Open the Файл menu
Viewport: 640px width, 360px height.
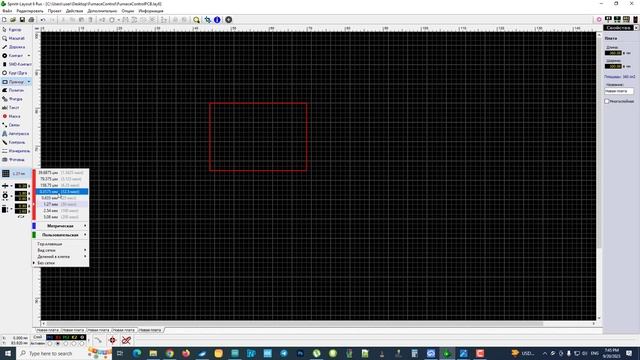(7, 11)
